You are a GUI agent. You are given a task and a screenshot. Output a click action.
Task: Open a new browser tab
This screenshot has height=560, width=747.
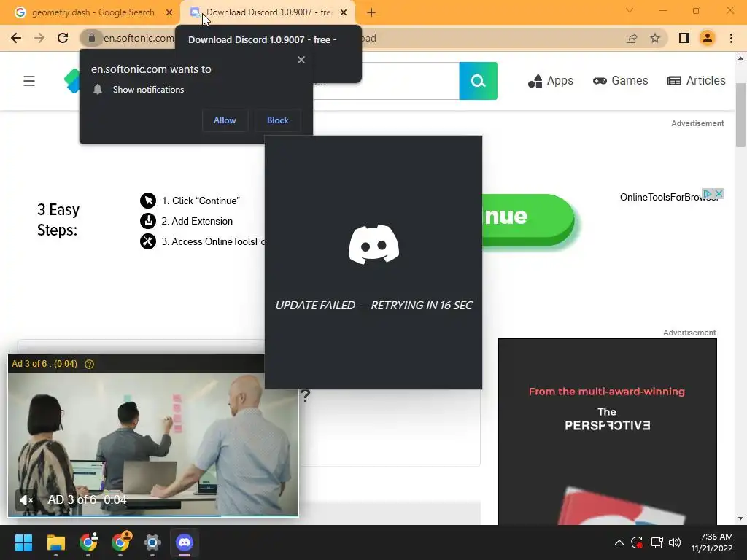point(371,12)
